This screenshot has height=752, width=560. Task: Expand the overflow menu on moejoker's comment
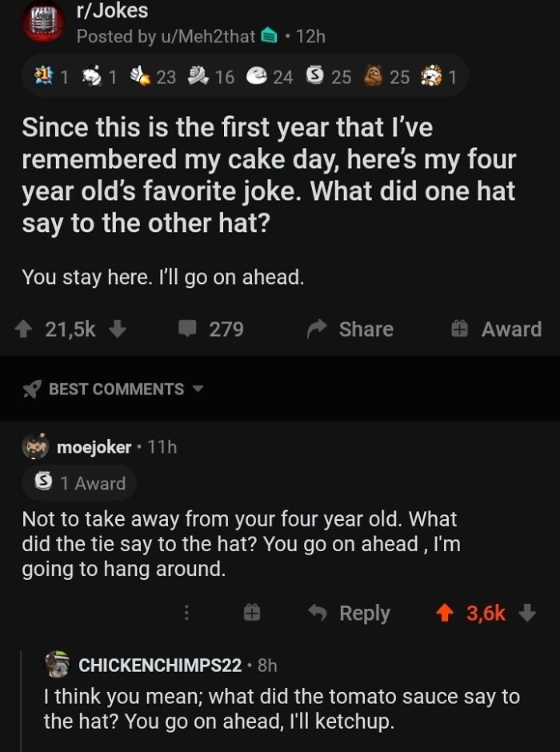(186, 612)
